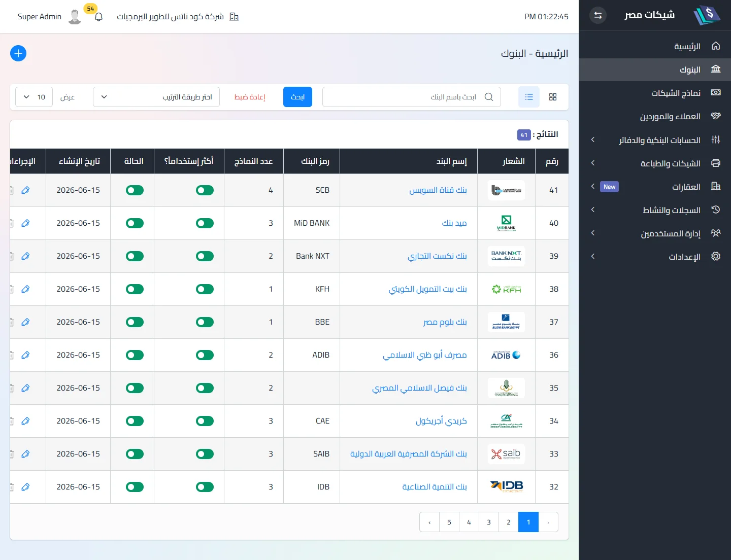
Task: Click the home icon beside الرئيسية
Action: click(x=716, y=46)
